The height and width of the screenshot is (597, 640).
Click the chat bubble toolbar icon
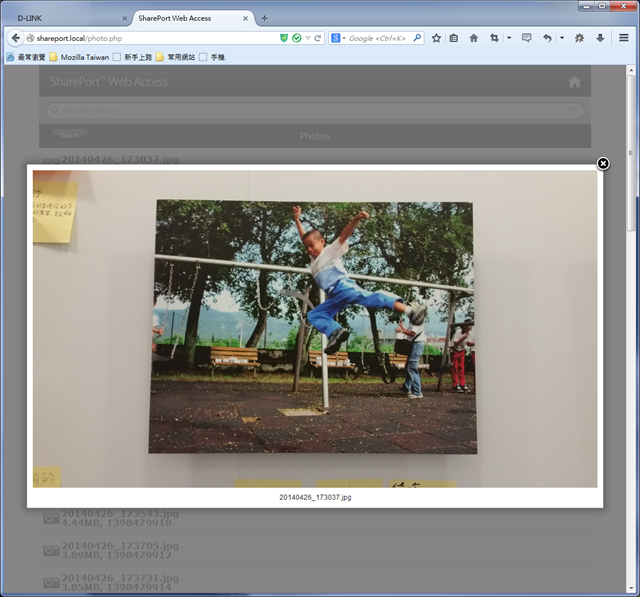click(x=527, y=38)
